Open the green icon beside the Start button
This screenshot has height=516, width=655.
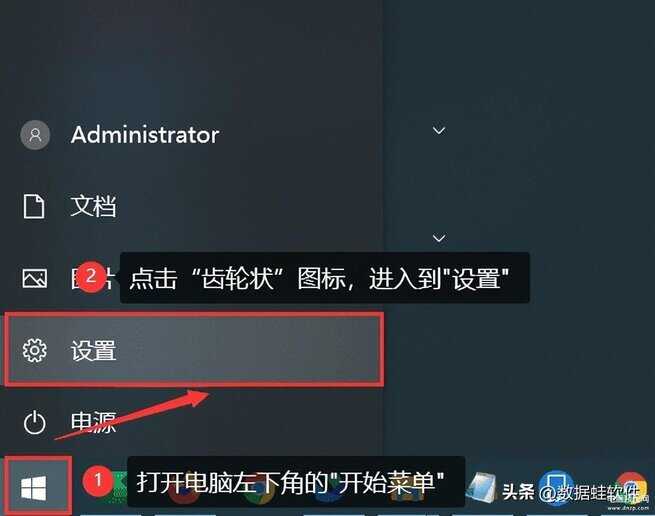pyautogui.click(x=120, y=485)
